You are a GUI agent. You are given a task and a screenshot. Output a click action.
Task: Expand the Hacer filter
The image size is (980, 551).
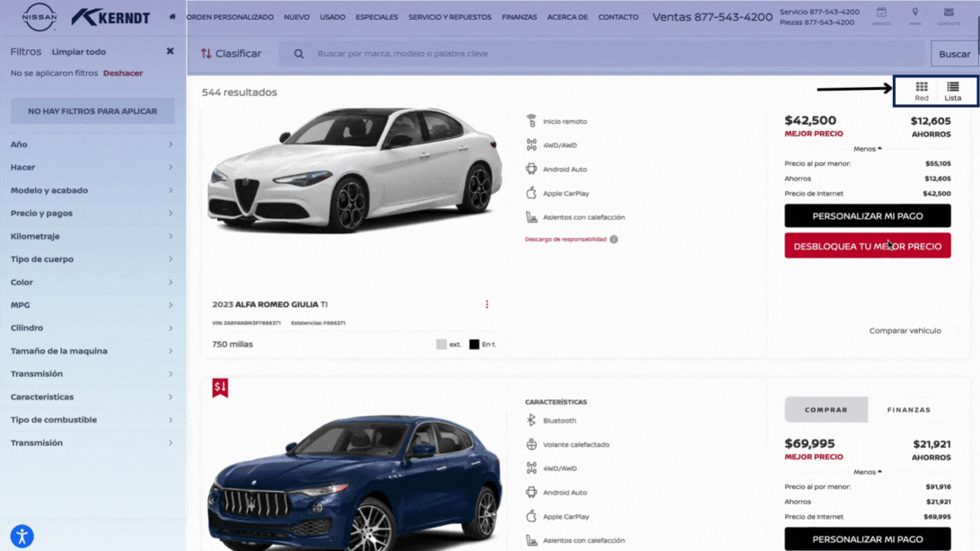tap(92, 168)
